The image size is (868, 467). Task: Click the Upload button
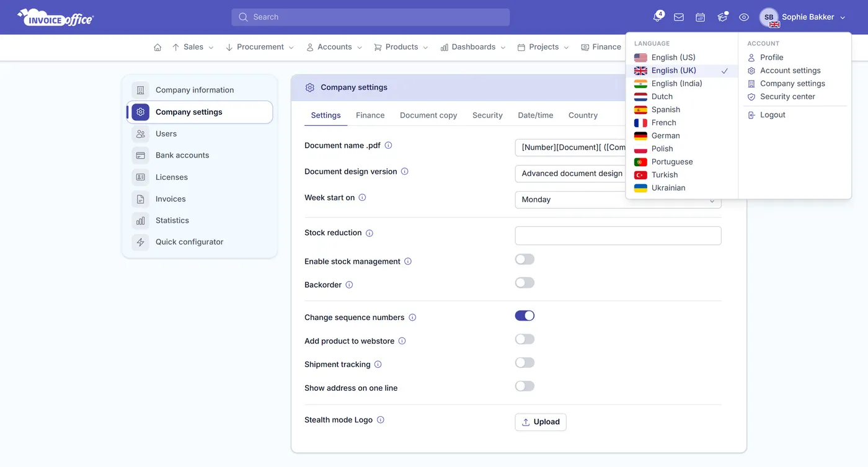pyautogui.click(x=541, y=422)
